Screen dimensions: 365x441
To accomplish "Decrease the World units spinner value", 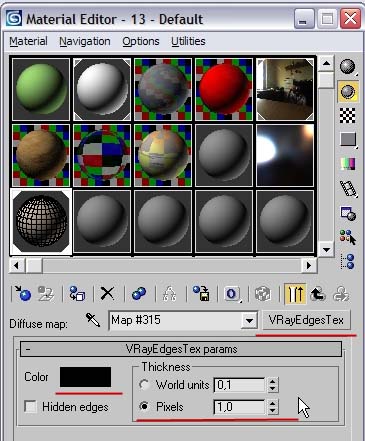I will click(273, 388).
